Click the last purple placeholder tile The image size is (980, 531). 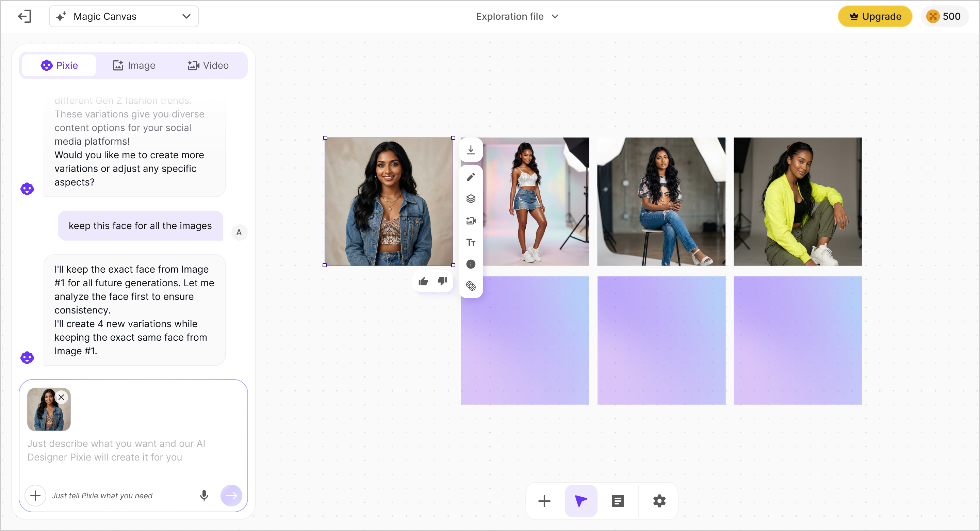tap(797, 341)
